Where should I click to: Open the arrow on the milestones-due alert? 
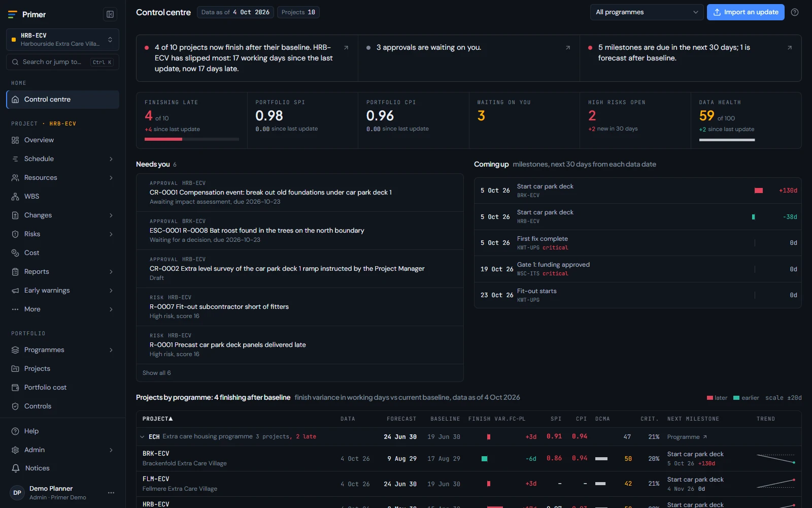point(790,48)
